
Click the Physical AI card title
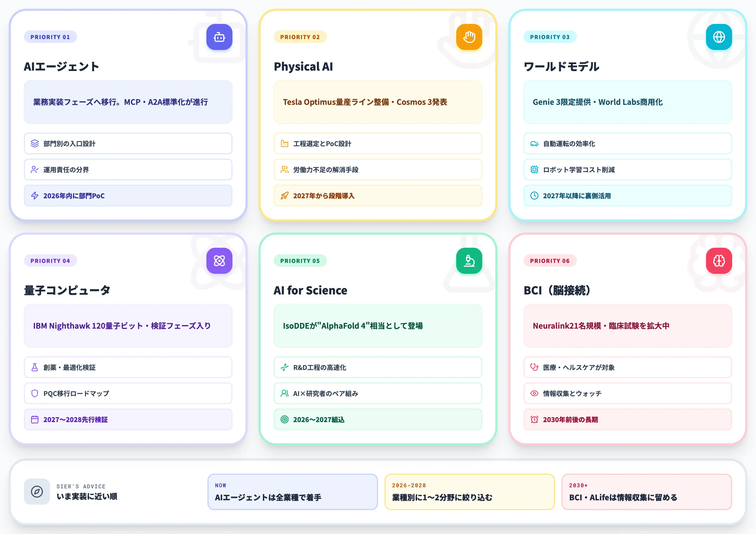click(x=303, y=67)
